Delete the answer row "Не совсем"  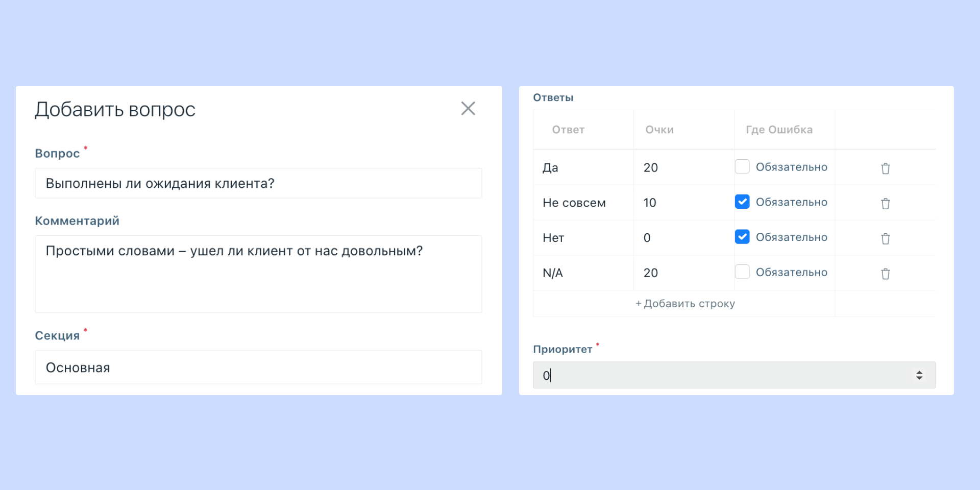[x=886, y=203]
